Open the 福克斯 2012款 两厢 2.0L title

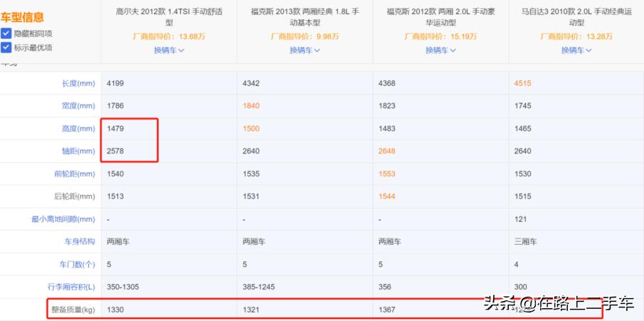[x=440, y=17]
